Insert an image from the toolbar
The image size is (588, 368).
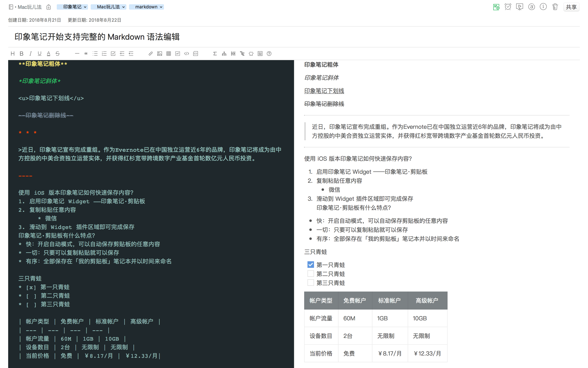coord(160,54)
